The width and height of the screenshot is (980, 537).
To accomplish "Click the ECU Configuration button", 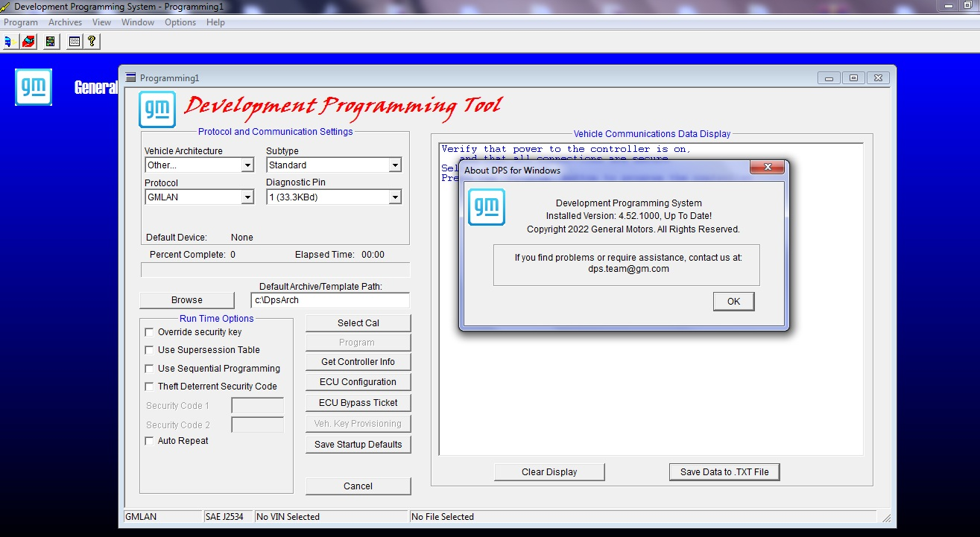I will click(358, 382).
